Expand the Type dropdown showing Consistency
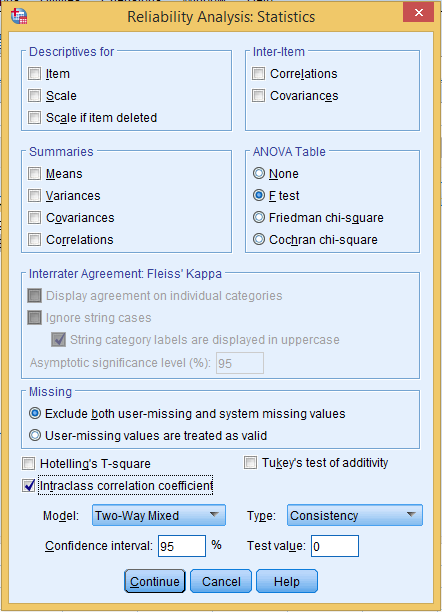Viewport: 442px width, 612px height. [x=355, y=515]
